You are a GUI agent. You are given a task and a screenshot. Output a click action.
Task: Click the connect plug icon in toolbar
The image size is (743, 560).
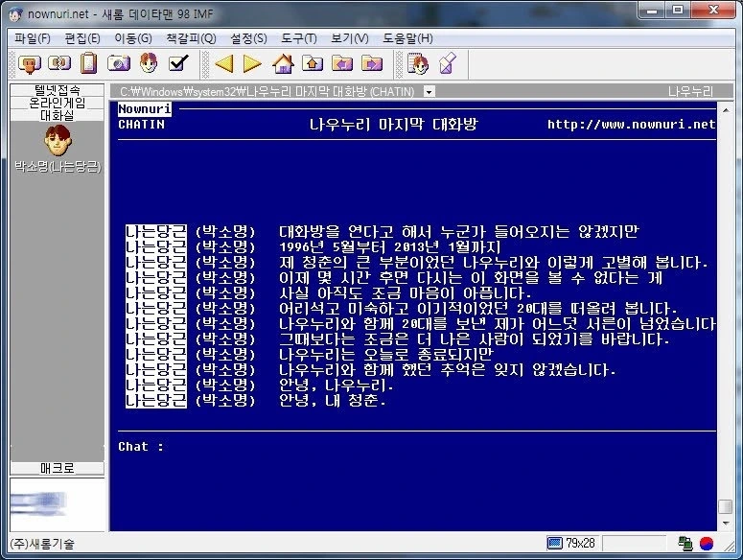tap(30, 63)
